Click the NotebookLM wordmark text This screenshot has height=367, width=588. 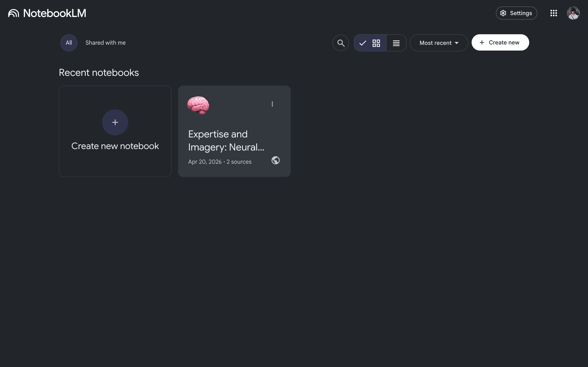(x=55, y=13)
